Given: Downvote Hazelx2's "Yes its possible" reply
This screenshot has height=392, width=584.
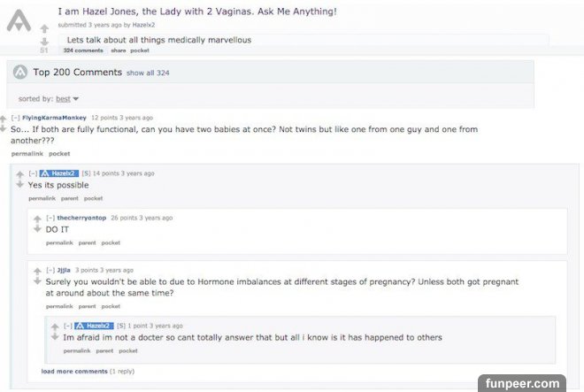Looking at the screenshot, I should point(20,184).
